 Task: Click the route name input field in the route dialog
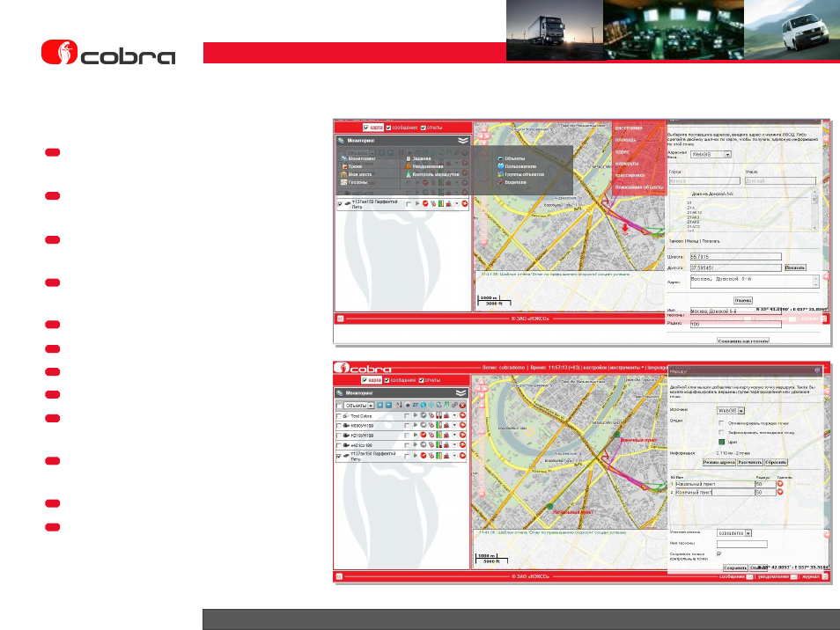[742, 544]
